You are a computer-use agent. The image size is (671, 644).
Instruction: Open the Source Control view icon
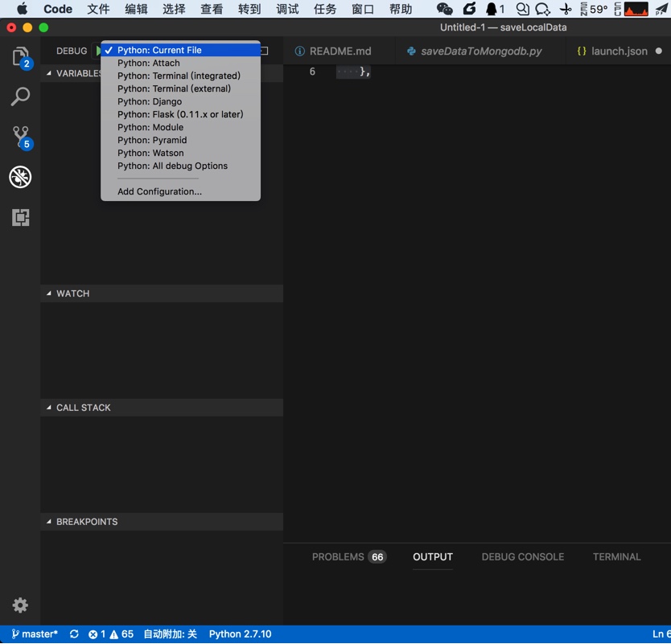pos(21,137)
